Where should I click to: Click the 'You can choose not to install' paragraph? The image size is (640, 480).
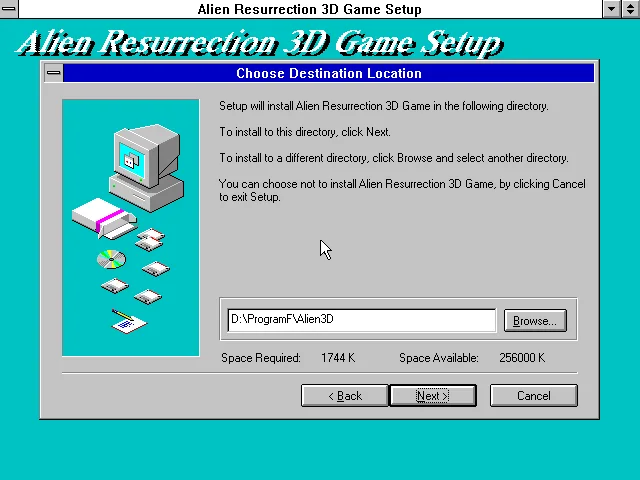pos(402,190)
